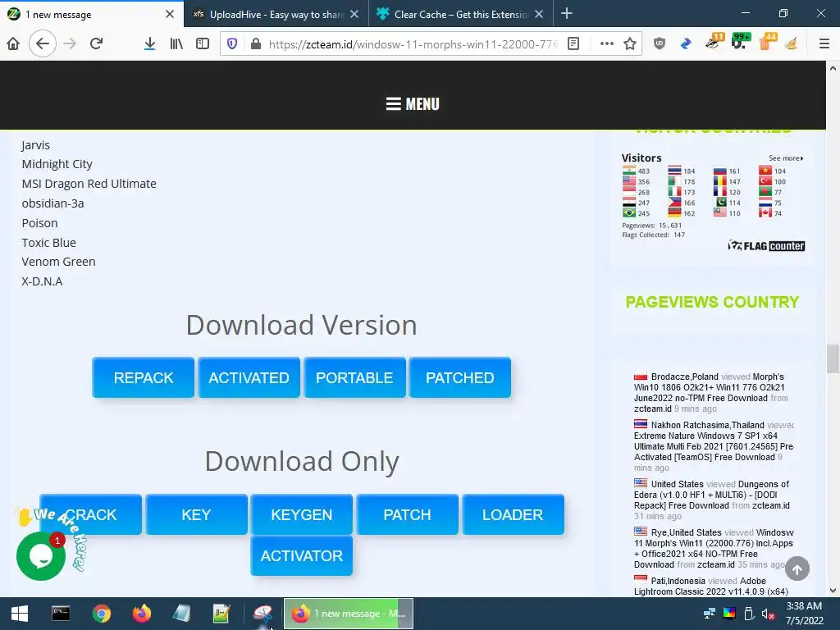Open extension with badge 99+

(x=741, y=43)
